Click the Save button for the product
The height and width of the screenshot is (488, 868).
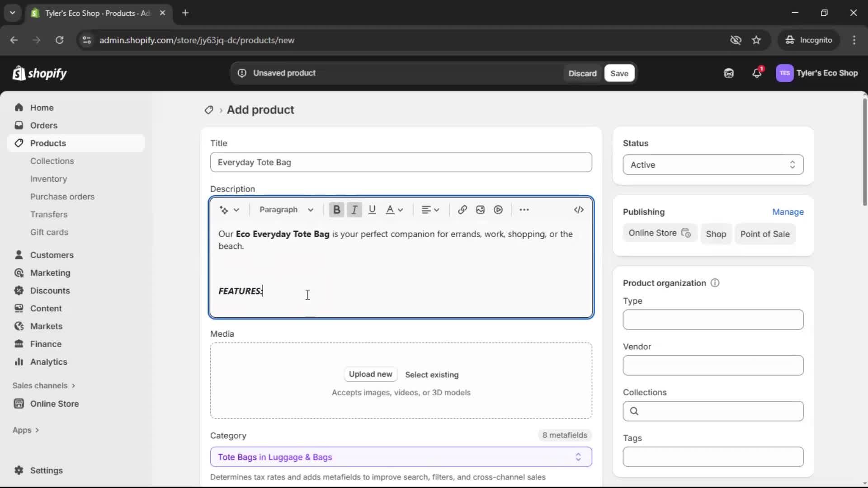point(618,73)
